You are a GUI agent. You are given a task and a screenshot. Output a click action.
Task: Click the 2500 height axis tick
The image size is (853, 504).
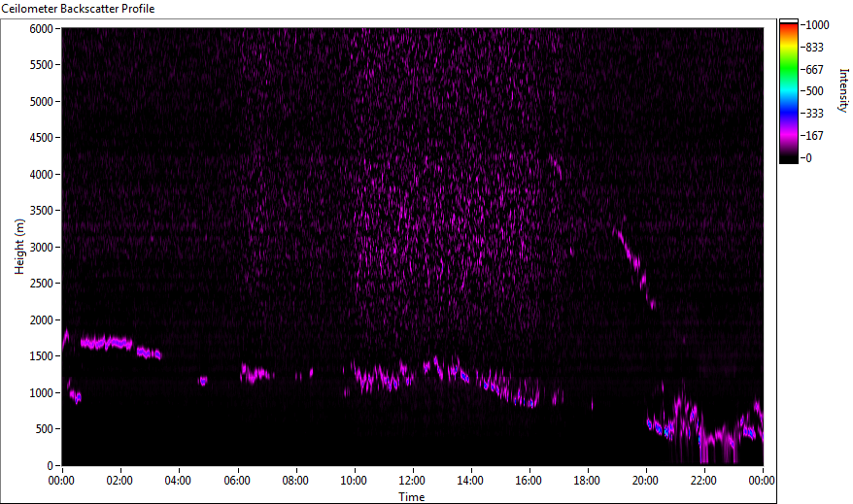[42, 284]
